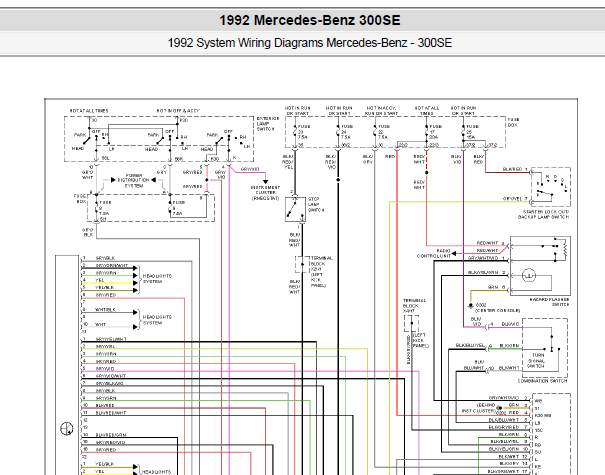The image size is (605, 475).
Task: Click the 'HAZARD FLASHER SWITCH' label
Action: 549,302
